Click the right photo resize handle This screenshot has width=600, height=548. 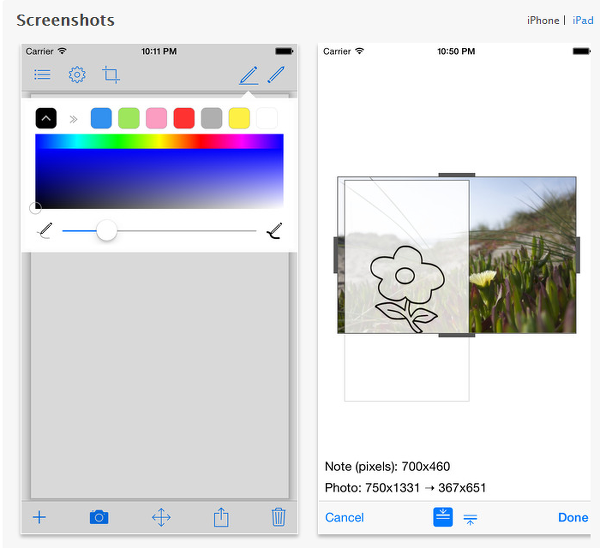point(577,255)
